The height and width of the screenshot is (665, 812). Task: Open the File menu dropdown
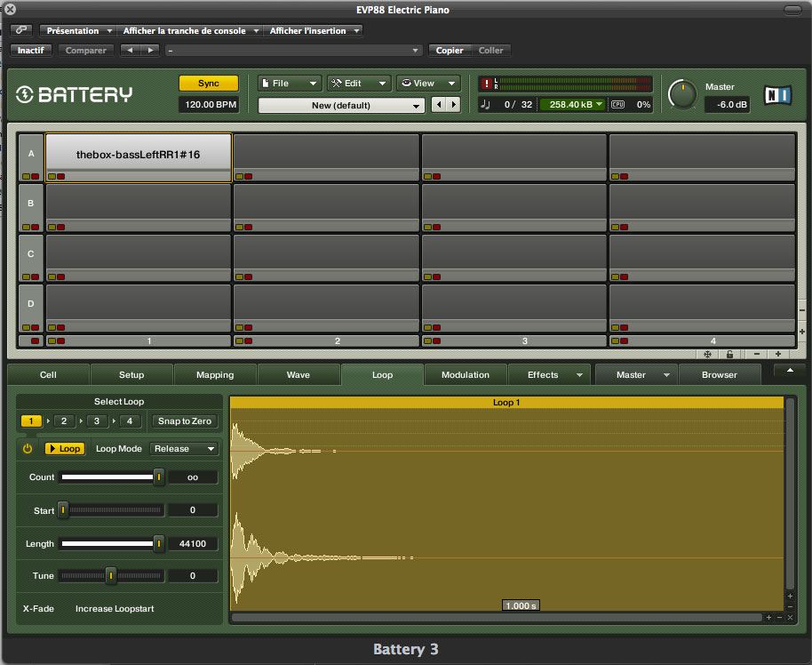click(x=290, y=84)
